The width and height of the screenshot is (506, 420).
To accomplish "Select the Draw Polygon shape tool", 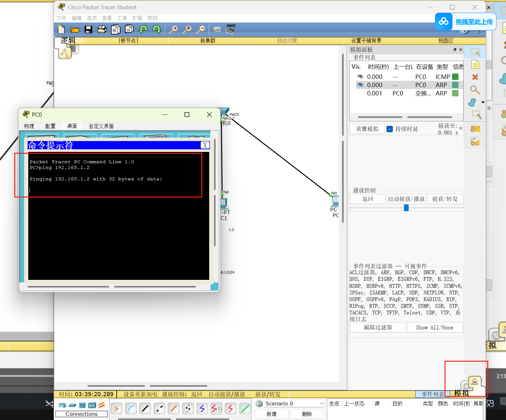I will [472, 102].
